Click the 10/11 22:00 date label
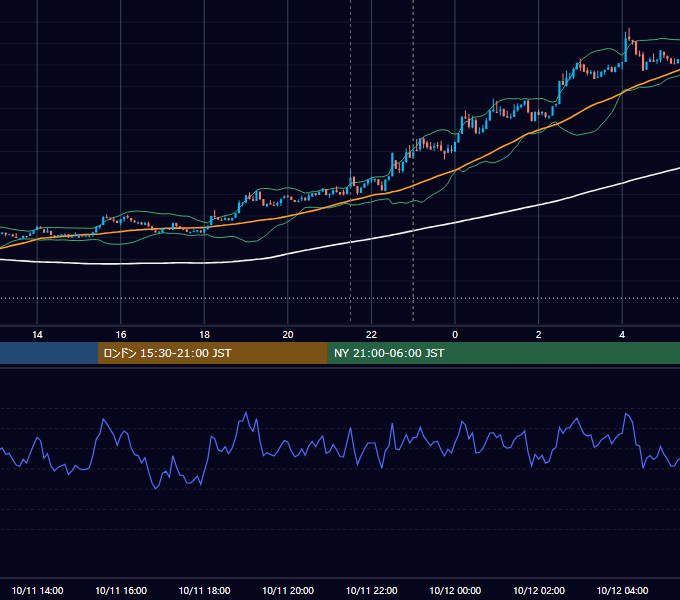The height and width of the screenshot is (600, 680). (x=371, y=590)
